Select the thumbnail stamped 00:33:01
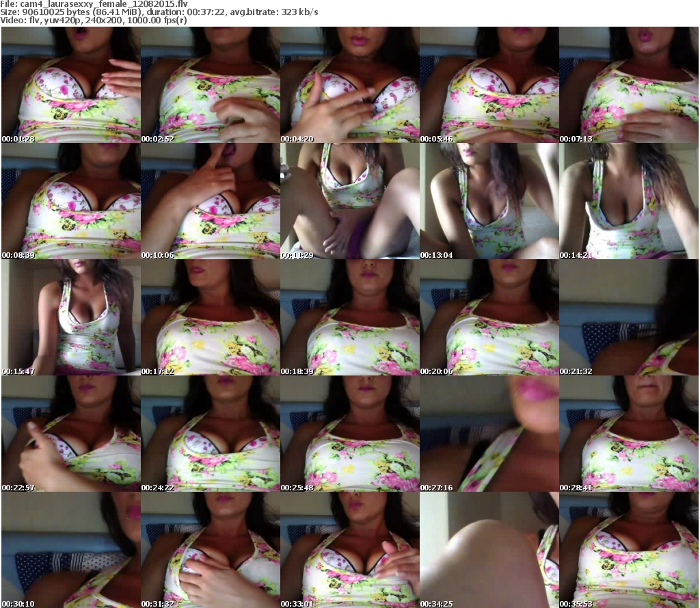Viewport: 700px width, 608px height. (x=349, y=550)
